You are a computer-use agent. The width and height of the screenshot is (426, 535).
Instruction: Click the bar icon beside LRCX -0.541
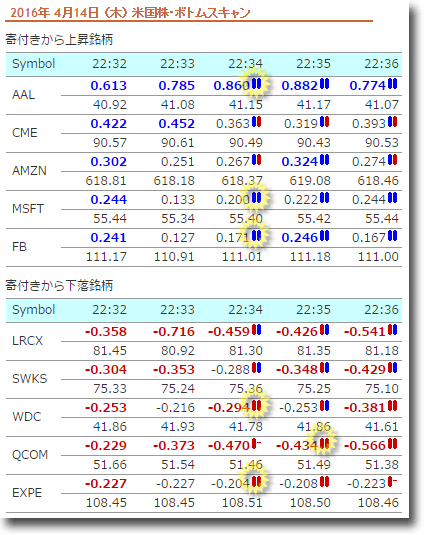pos(393,330)
